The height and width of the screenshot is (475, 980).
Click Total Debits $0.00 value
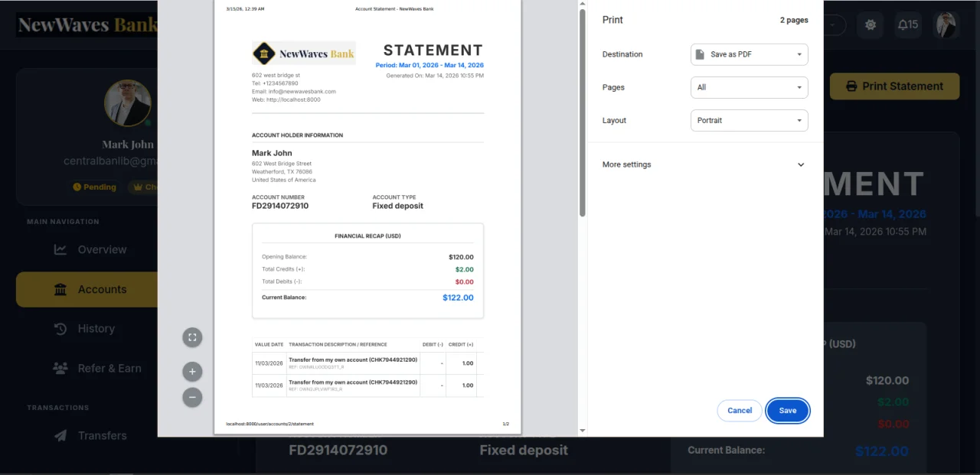465,281
